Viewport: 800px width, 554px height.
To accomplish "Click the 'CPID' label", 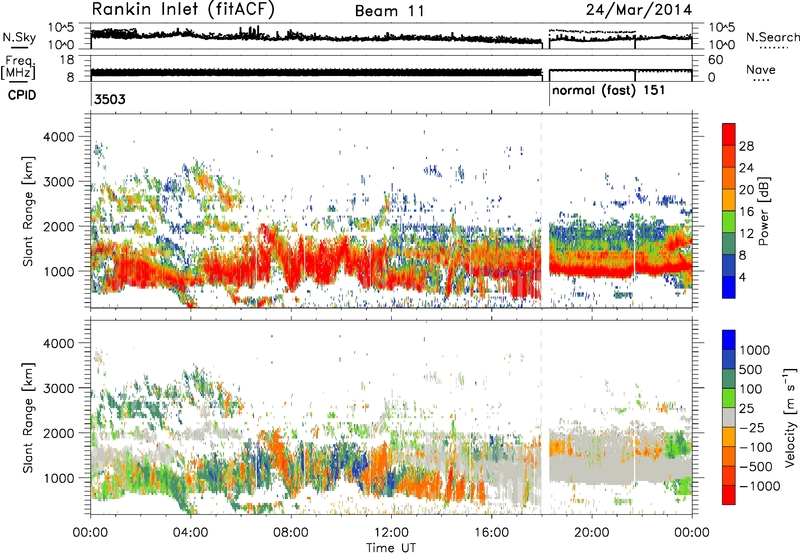I will (x=22, y=95).
